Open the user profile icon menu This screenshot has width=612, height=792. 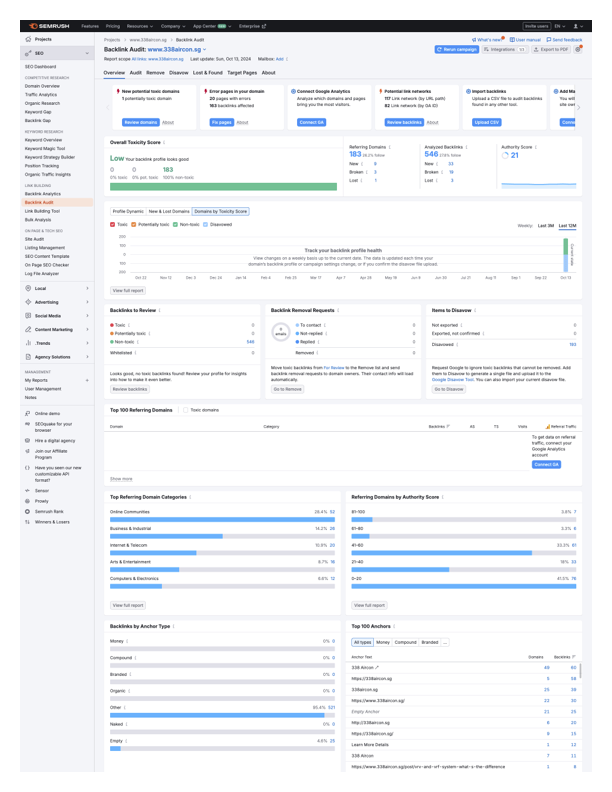click(x=579, y=25)
